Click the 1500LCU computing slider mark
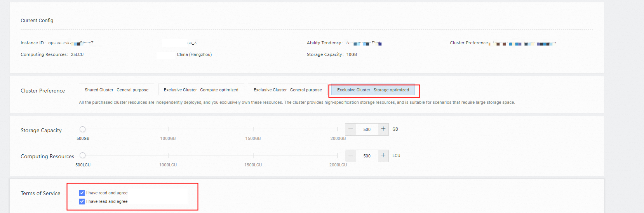This screenshot has height=213, width=644. pyautogui.click(x=253, y=155)
